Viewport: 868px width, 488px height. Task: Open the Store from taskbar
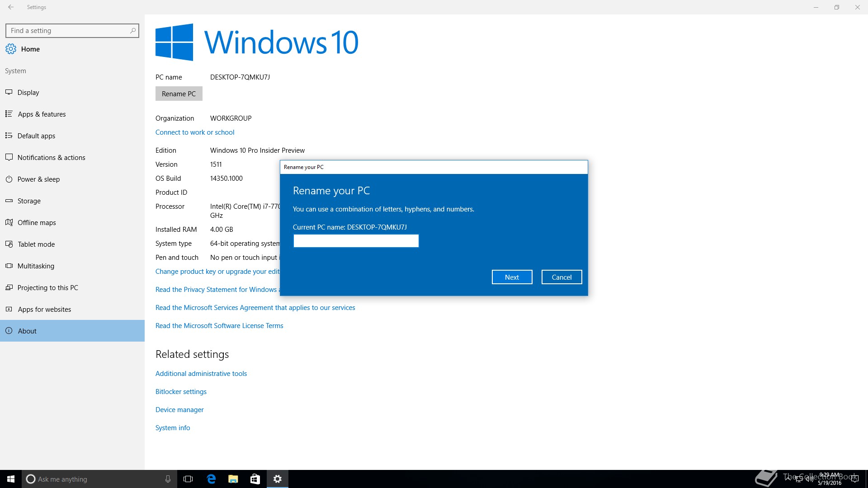point(255,479)
